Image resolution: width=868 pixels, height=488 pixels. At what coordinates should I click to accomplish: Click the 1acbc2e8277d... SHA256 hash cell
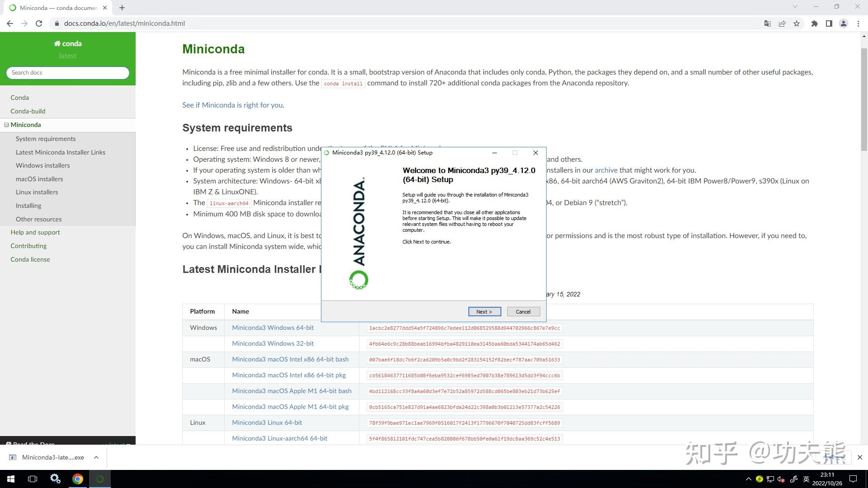[464, 328]
